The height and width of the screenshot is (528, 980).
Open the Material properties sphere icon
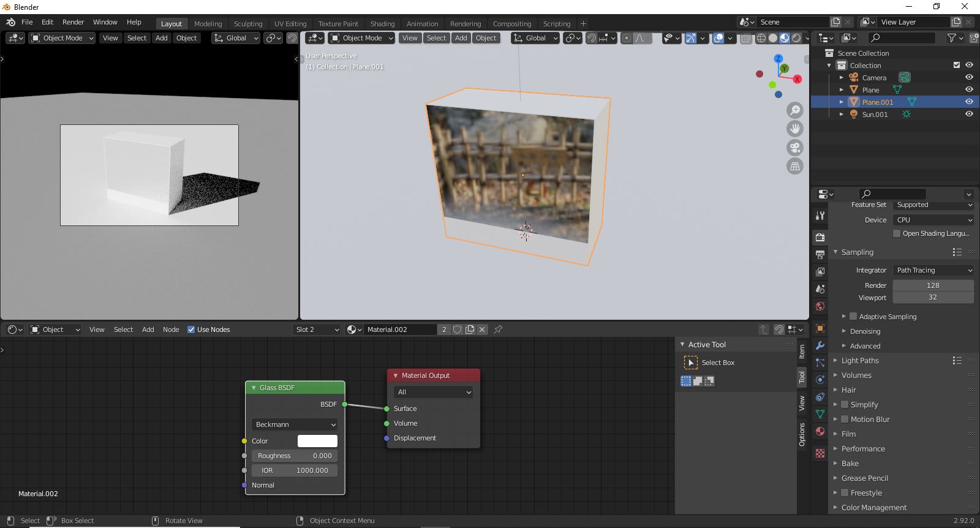820,431
